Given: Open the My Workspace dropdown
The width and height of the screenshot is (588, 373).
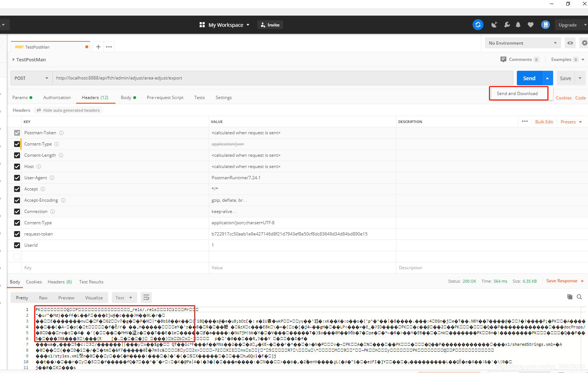Looking at the screenshot, I should [229, 25].
